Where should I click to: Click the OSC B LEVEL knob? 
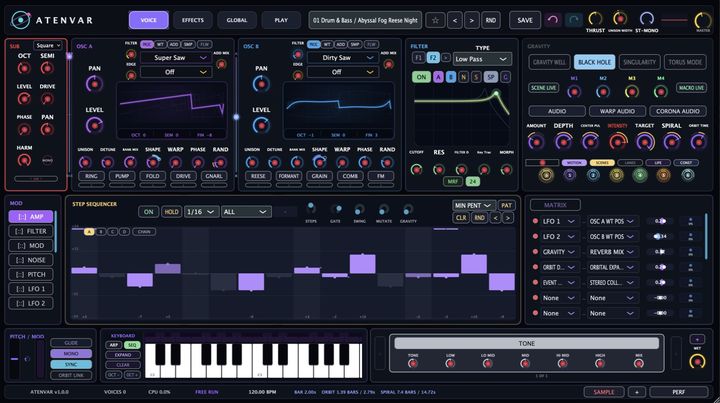pos(261,125)
